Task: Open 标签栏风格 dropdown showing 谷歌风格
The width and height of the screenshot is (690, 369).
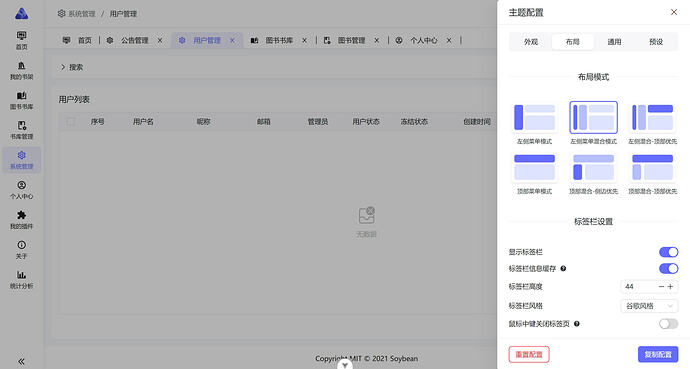Action: [x=649, y=306]
